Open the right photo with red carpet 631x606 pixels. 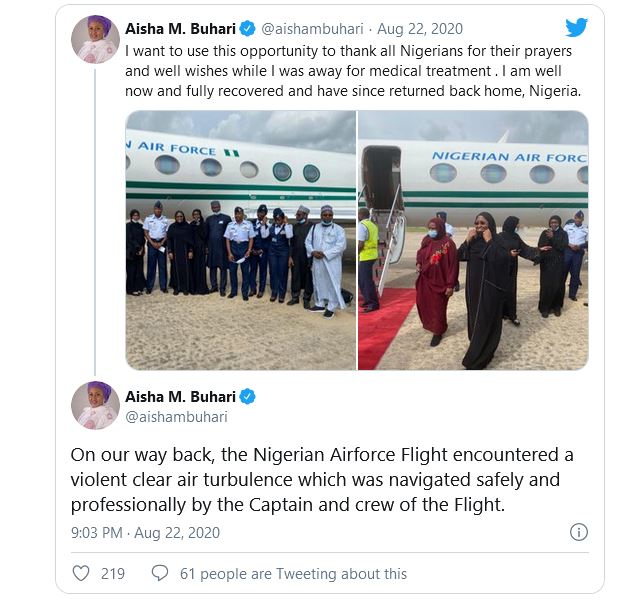click(473, 240)
